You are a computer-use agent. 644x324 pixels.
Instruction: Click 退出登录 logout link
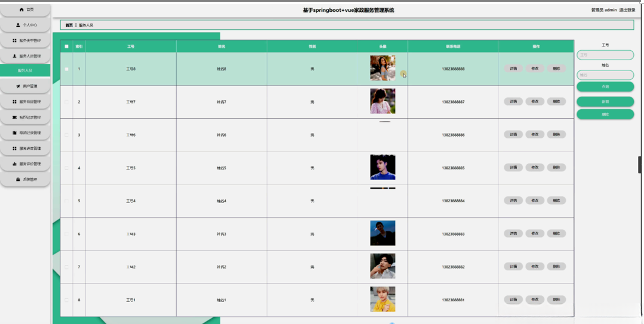coord(627,10)
